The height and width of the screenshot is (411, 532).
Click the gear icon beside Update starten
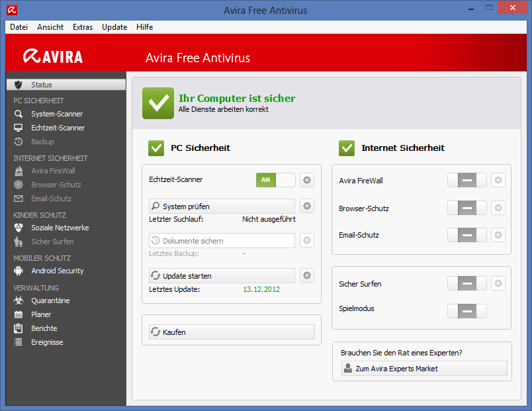click(x=307, y=275)
